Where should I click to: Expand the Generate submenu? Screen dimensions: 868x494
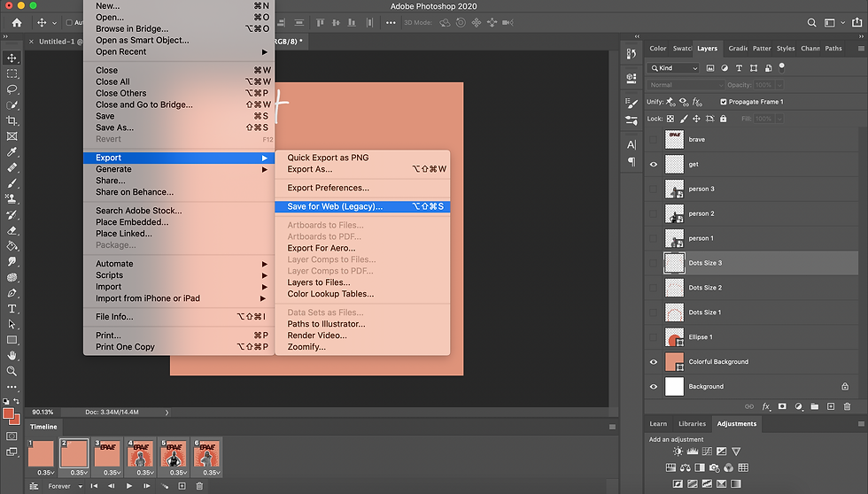click(x=179, y=169)
